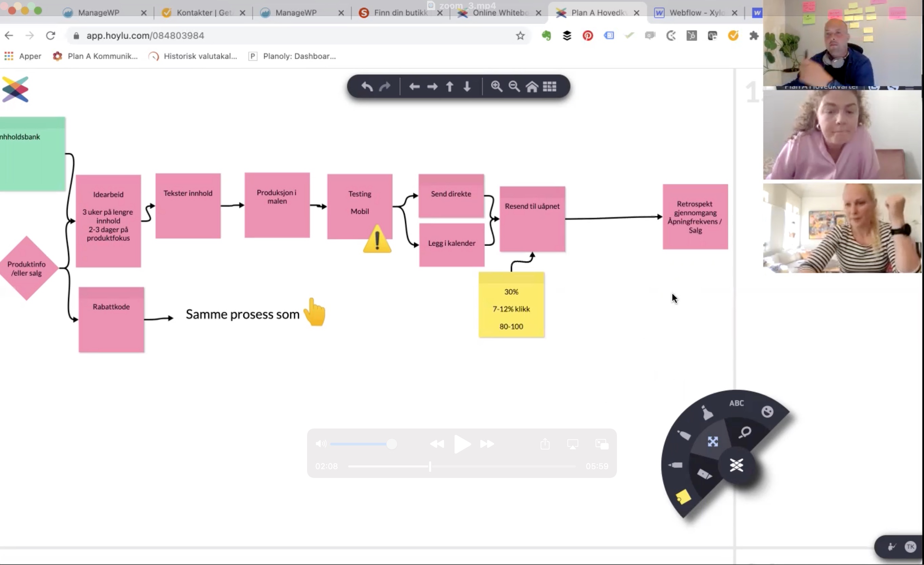Select the Produksjon i malen note
This screenshot has width=924, height=565.
pyautogui.click(x=277, y=205)
